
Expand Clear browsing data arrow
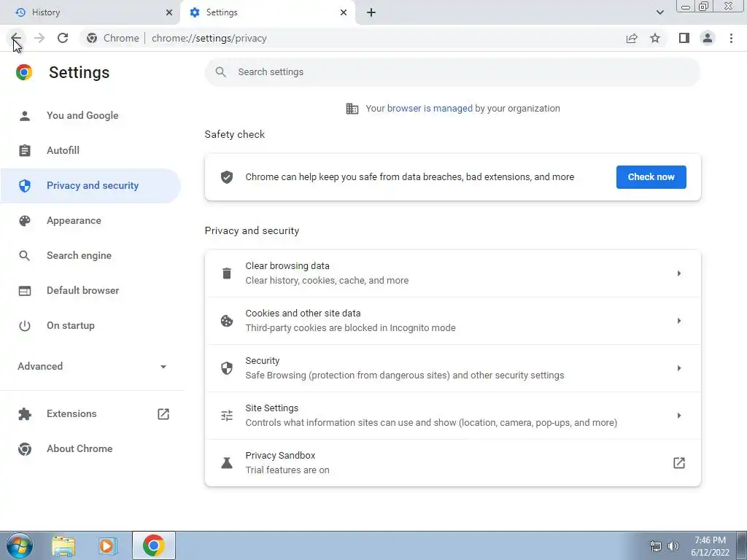tap(679, 273)
